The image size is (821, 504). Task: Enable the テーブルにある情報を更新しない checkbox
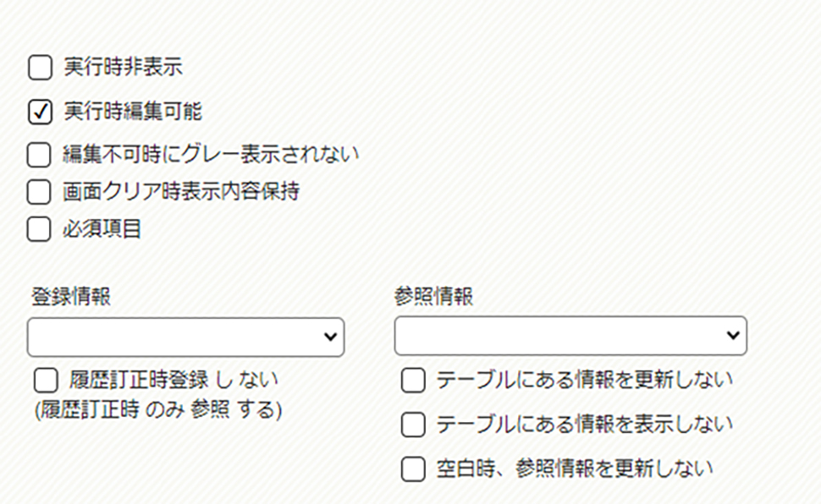tap(413, 381)
